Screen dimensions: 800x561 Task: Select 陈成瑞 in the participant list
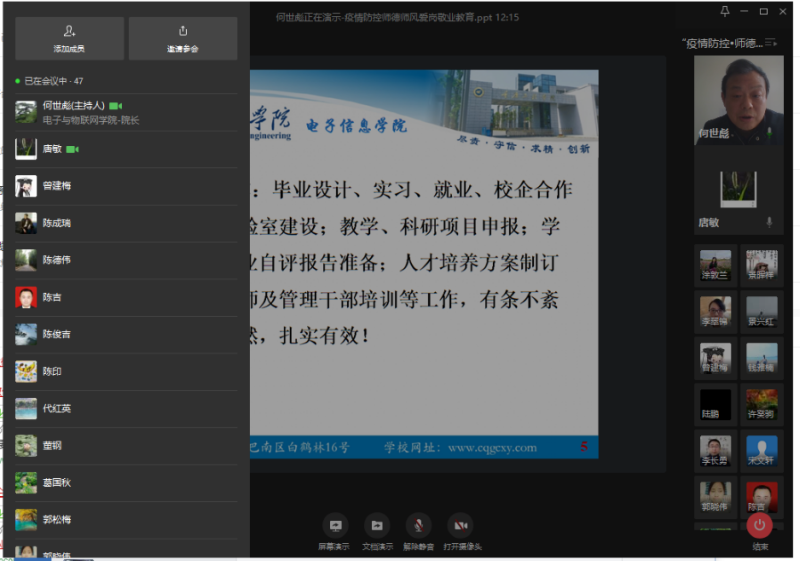coord(57,223)
